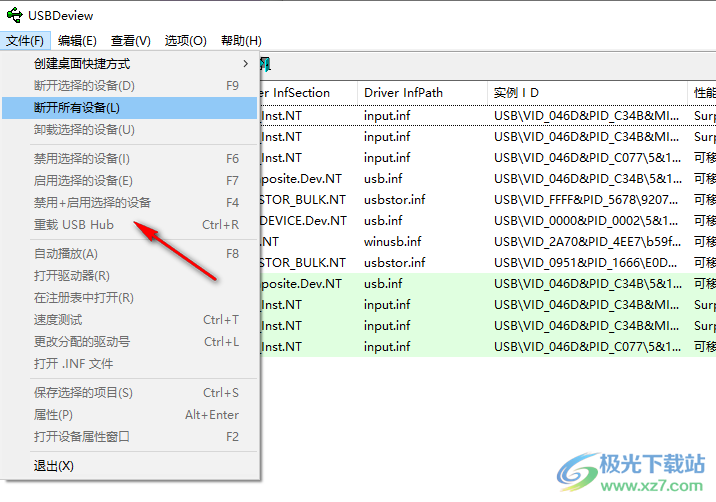716x502 pixels.
Task: Select 保存选择的项目(S) menu item
Action: 130,392
